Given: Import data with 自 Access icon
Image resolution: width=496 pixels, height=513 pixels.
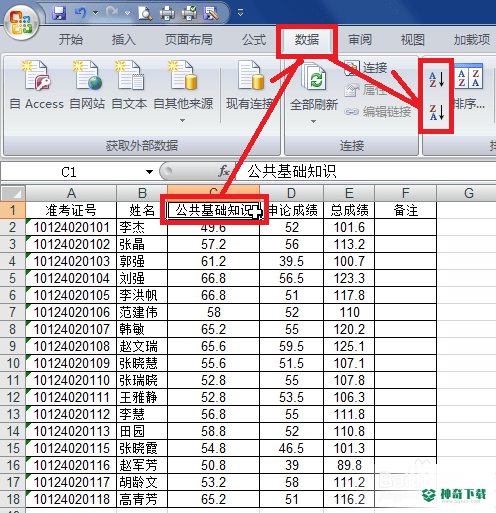Looking at the screenshot, I should click(37, 85).
